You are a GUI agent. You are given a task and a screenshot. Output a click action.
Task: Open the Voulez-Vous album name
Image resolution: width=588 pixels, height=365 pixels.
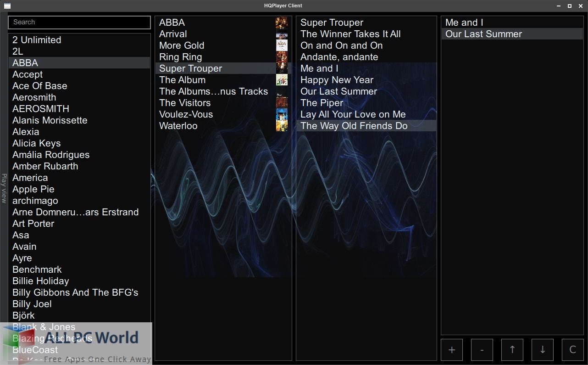click(x=186, y=114)
